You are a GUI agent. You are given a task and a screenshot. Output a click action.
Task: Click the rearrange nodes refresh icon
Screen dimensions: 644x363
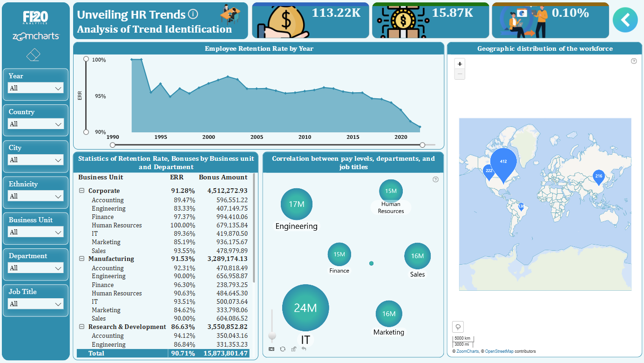[283, 349]
